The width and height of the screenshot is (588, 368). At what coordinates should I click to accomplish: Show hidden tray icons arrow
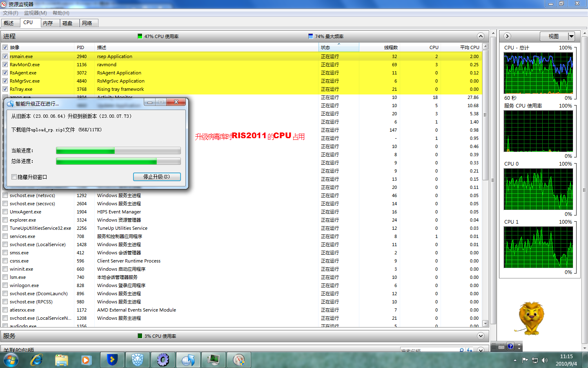(x=515, y=360)
